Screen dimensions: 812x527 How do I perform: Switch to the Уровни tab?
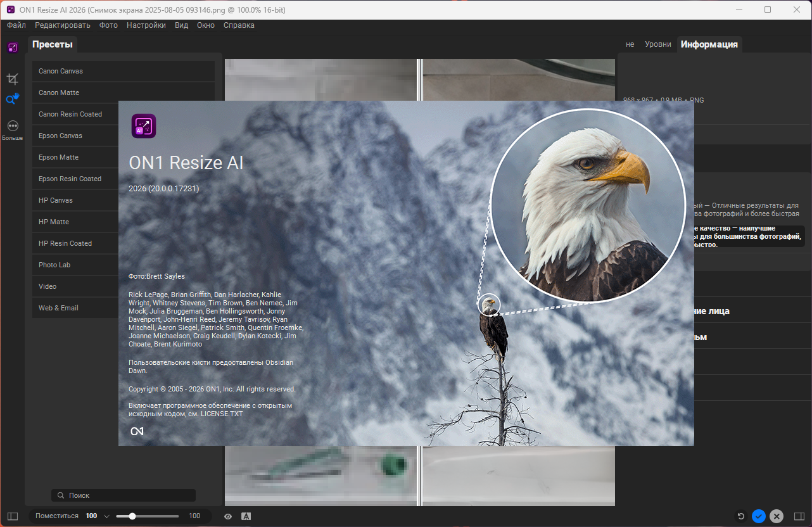pos(658,44)
